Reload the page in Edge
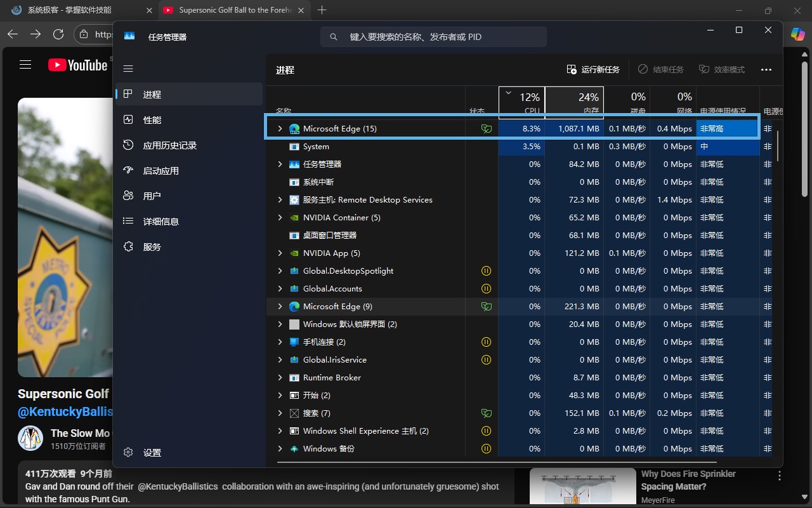Screen dimensions: 812x508 tap(58, 34)
